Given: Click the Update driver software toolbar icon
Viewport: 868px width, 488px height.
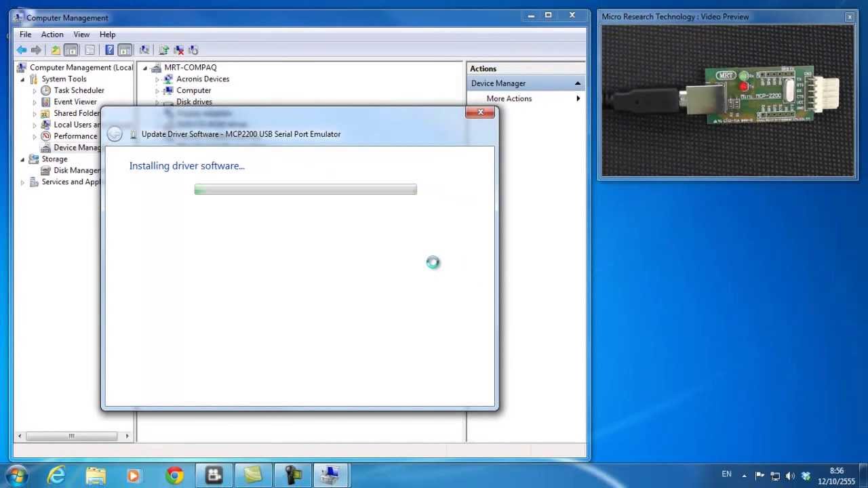Looking at the screenshot, I should (x=163, y=50).
